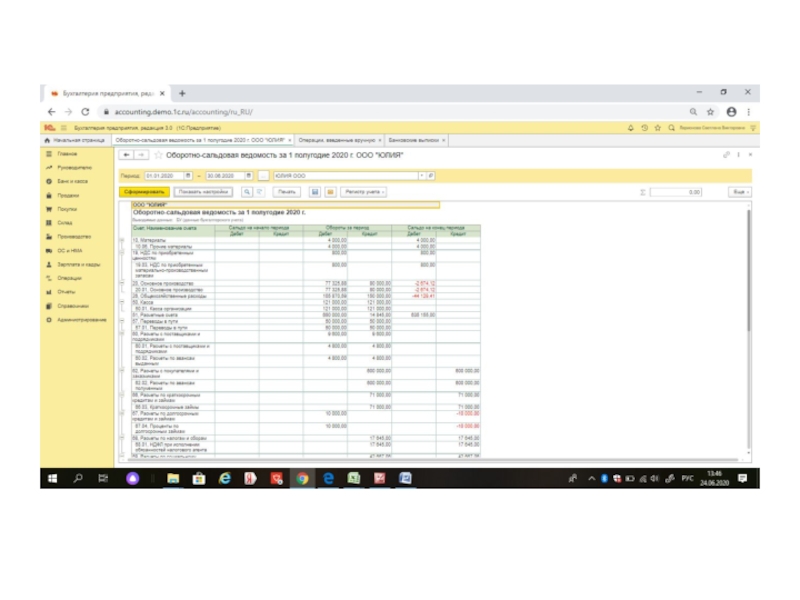Open the Еще dropdown menu

click(739, 190)
